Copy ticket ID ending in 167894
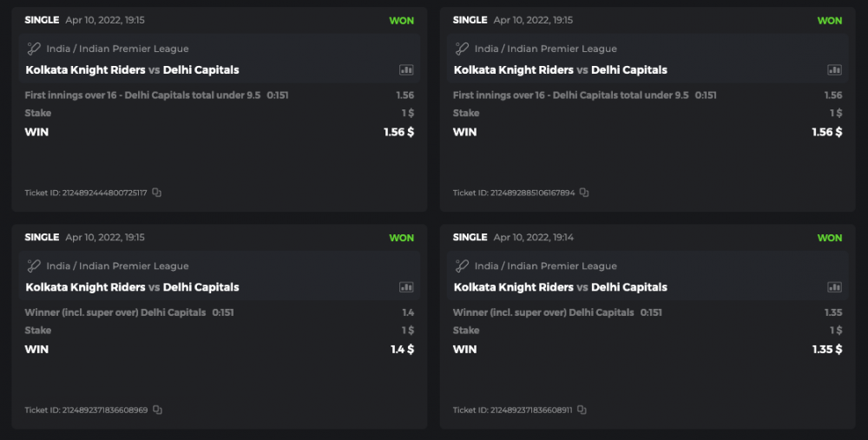Viewport: 868px width, 440px height. (584, 193)
